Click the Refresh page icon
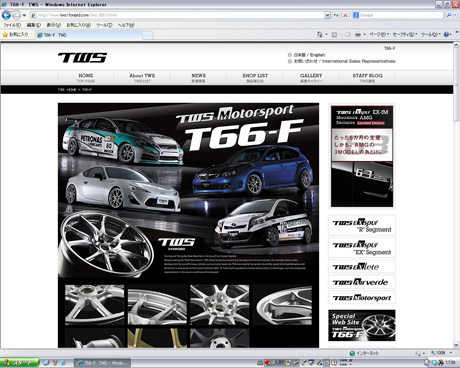 click(x=336, y=15)
